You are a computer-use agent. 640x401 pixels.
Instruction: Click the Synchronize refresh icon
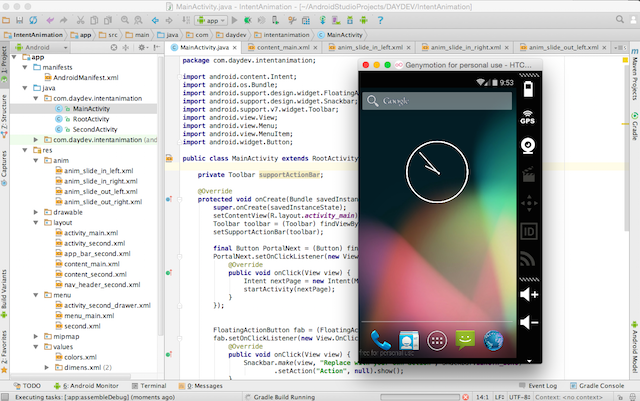(33, 20)
